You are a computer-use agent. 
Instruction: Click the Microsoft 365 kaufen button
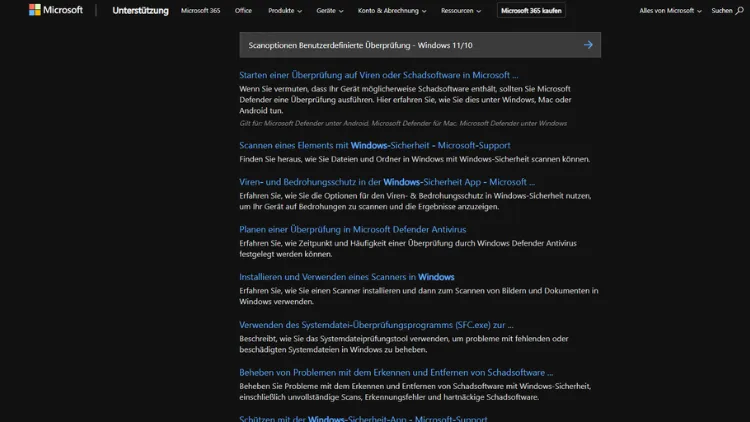click(x=531, y=11)
